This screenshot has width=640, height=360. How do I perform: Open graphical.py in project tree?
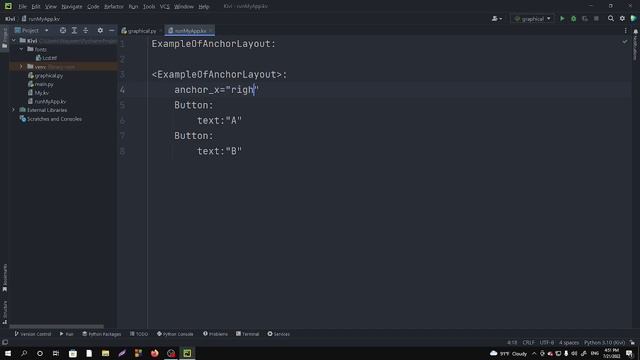coord(45,76)
